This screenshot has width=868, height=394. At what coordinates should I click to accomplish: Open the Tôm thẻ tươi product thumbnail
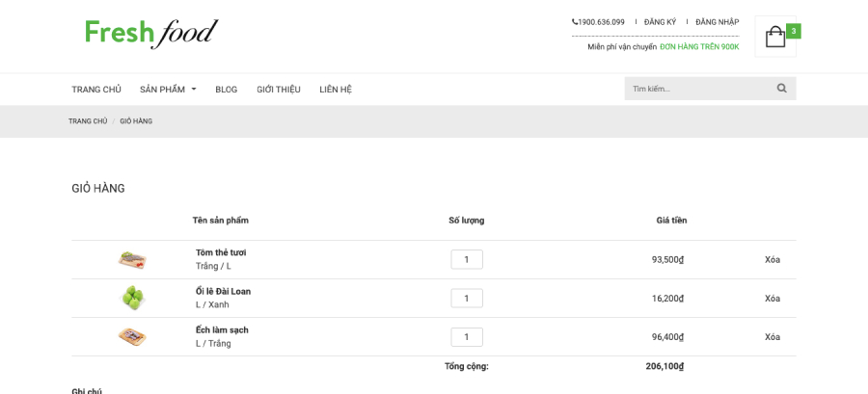pos(132,260)
